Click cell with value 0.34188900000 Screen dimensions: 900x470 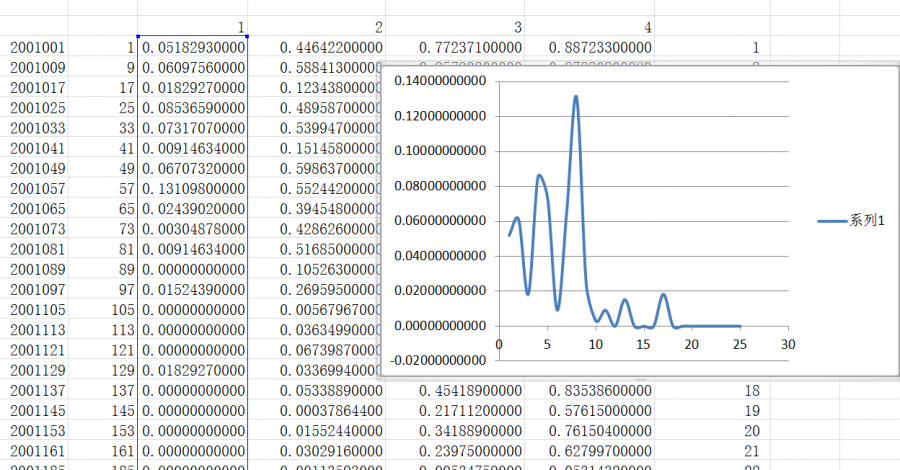click(455, 430)
